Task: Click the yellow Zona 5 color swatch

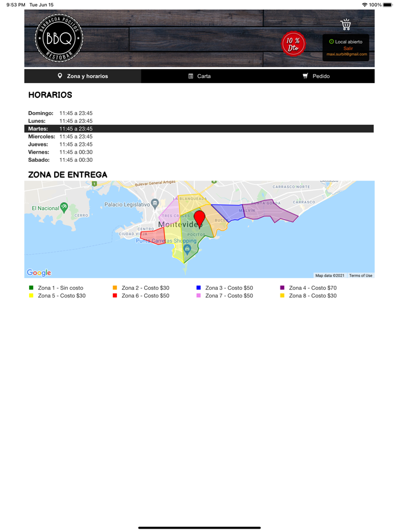Action: tap(31, 296)
